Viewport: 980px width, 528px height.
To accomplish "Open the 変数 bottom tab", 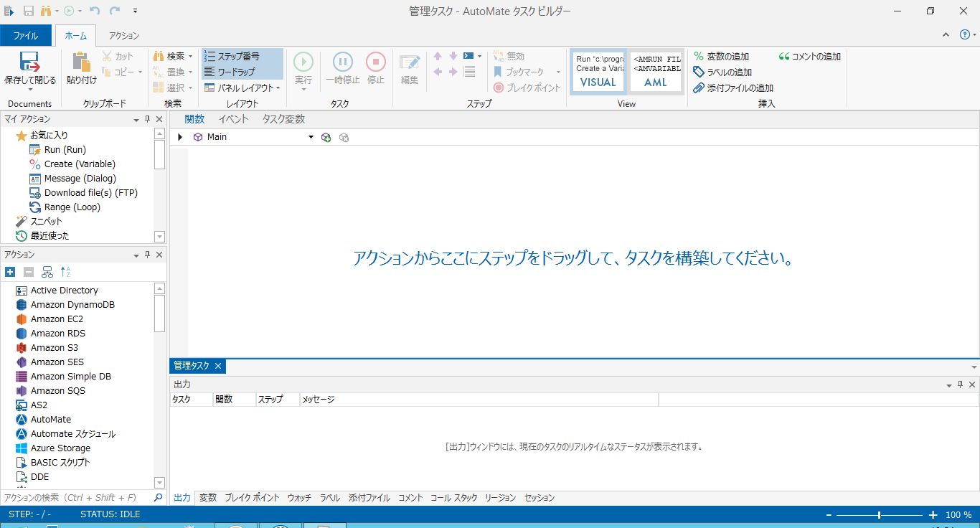I will (208, 497).
